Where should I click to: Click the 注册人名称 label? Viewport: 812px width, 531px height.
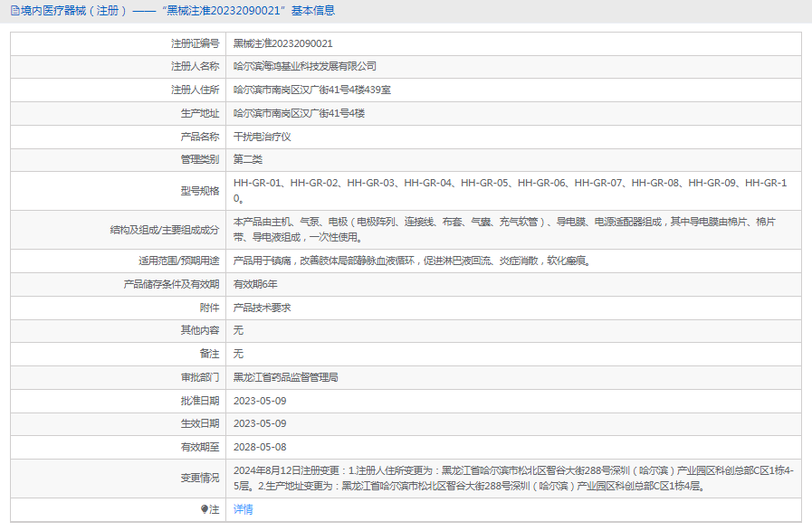pos(196,66)
